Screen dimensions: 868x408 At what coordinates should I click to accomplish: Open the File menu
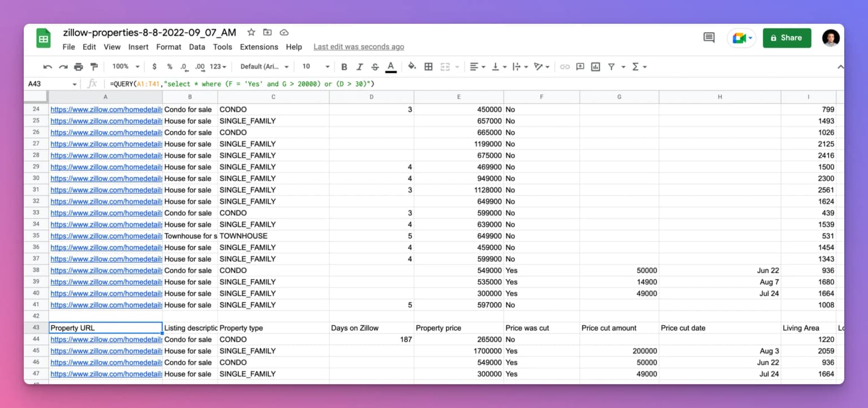coord(69,47)
